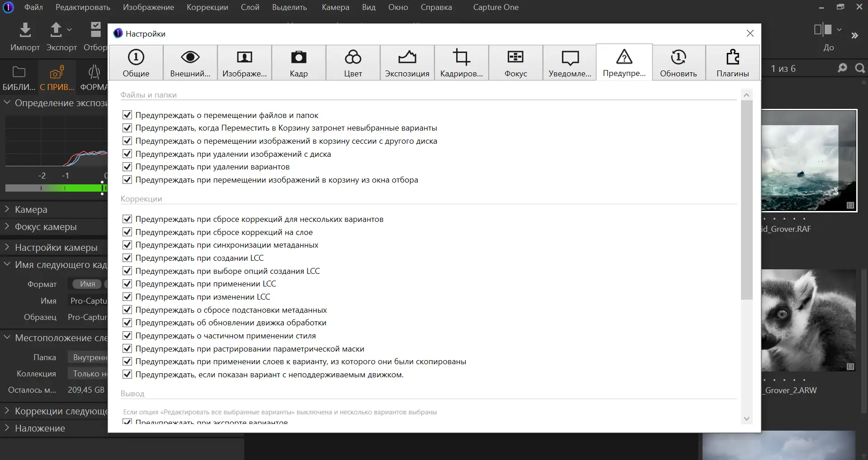Screen dimensions: 868x460
Task: Open the Library (БИБЛИ…) tool tab
Action: [19, 78]
